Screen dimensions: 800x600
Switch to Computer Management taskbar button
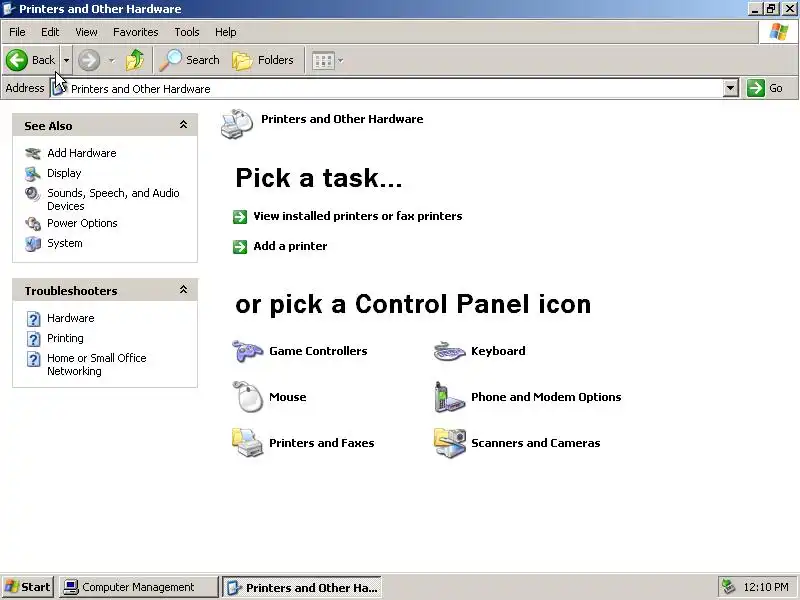tap(138, 587)
